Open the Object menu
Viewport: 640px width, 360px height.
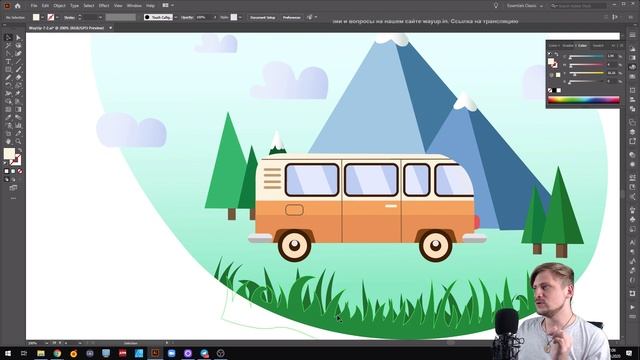[59, 6]
